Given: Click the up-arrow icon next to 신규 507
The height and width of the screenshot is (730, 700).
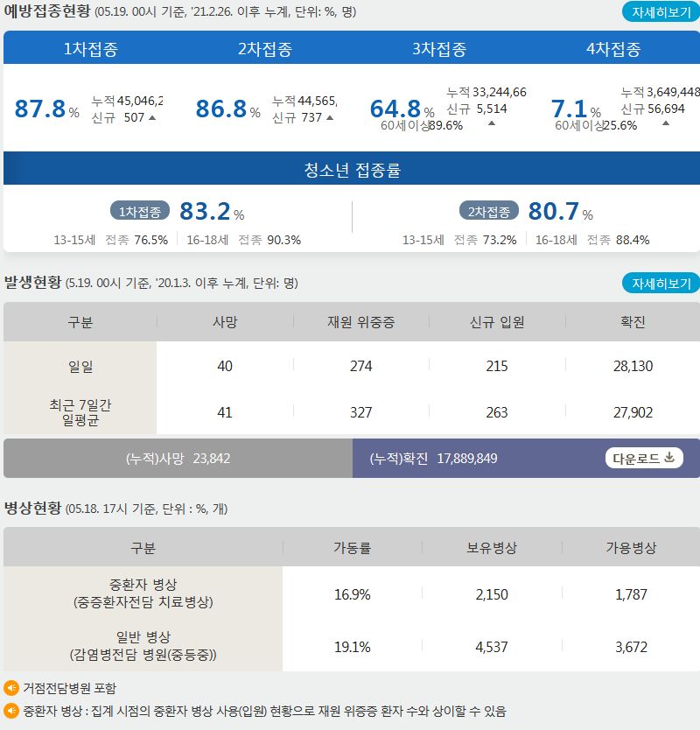Looking at the screenshot, I should pyautogui.click(x=152, y=118).
